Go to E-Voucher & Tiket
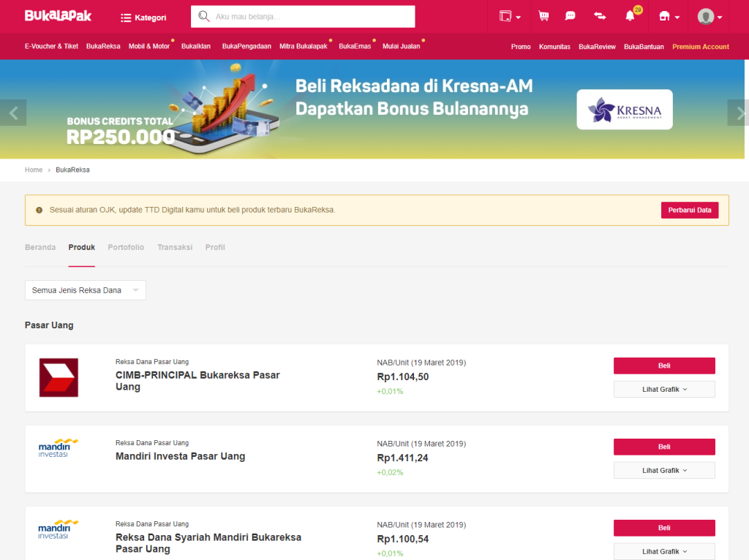 [51, 46]
